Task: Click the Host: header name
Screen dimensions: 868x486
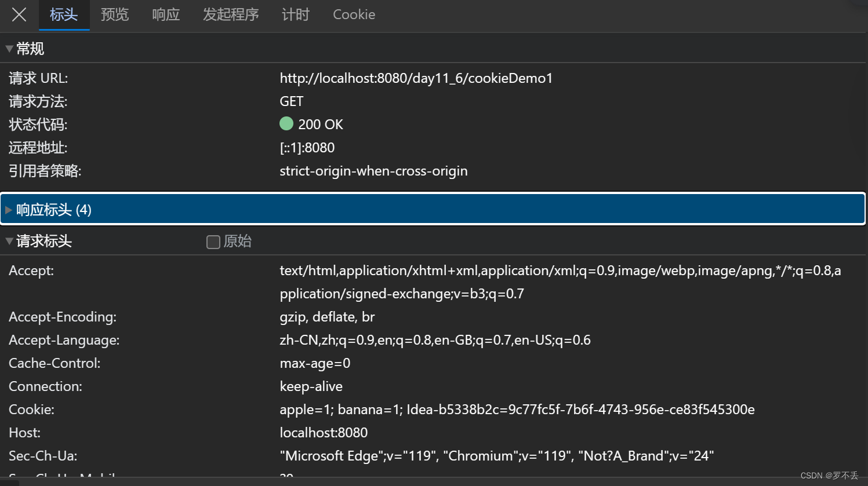Action: [x=24, y=433]
